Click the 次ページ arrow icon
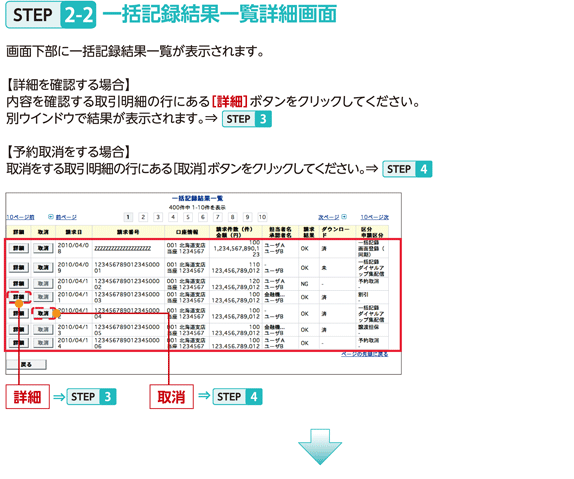The width and height of the screenshot is (574, 479). [x=344, y=217]
